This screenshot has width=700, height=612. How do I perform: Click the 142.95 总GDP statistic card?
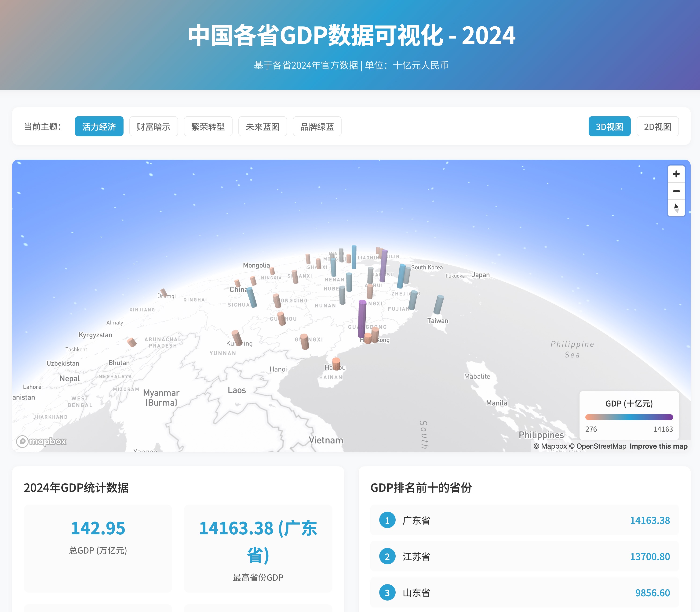coord(98,548)
